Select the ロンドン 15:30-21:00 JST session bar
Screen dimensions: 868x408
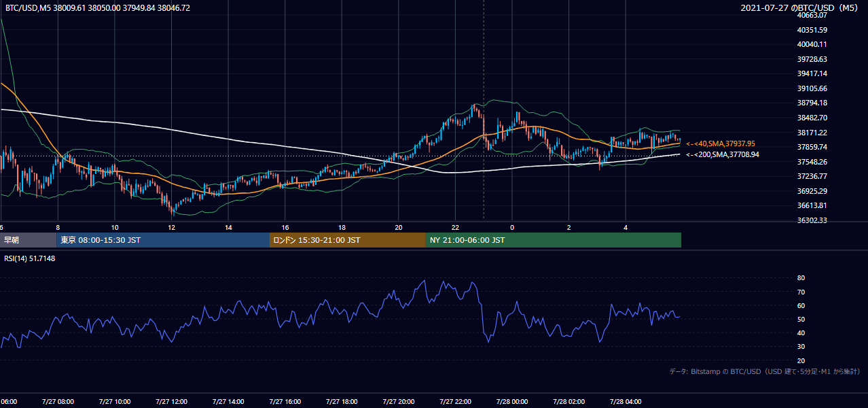click(348, 240)
